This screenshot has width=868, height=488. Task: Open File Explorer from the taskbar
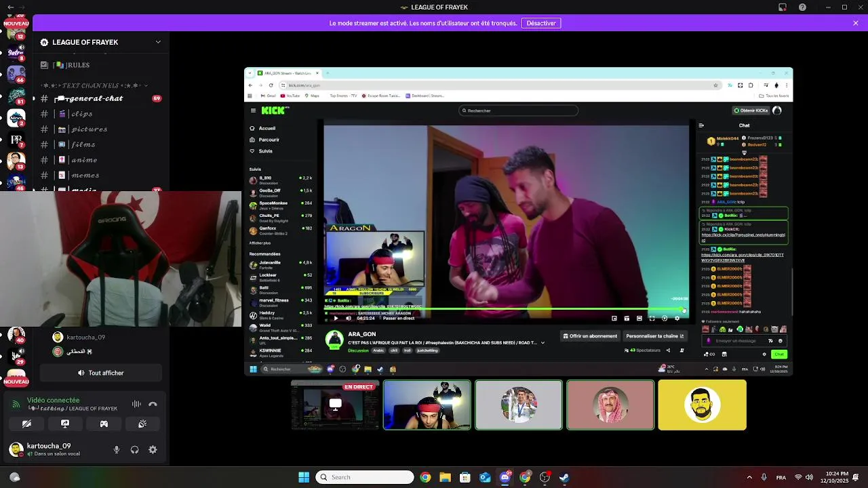(x=445, y=477)
